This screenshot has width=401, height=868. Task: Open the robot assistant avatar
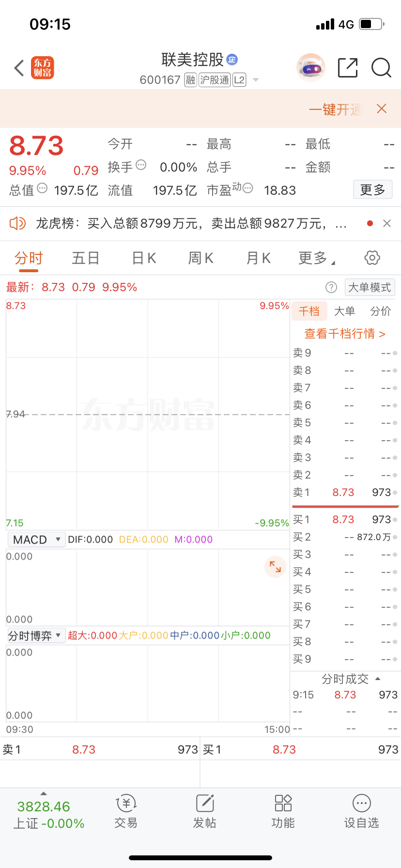(x=310, y=68)
